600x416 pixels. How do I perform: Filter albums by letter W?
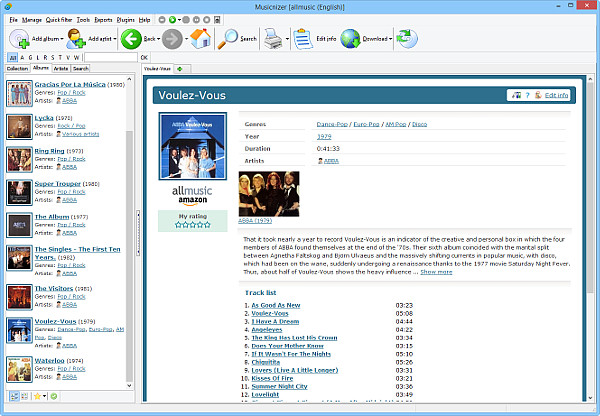pos(77,58)
